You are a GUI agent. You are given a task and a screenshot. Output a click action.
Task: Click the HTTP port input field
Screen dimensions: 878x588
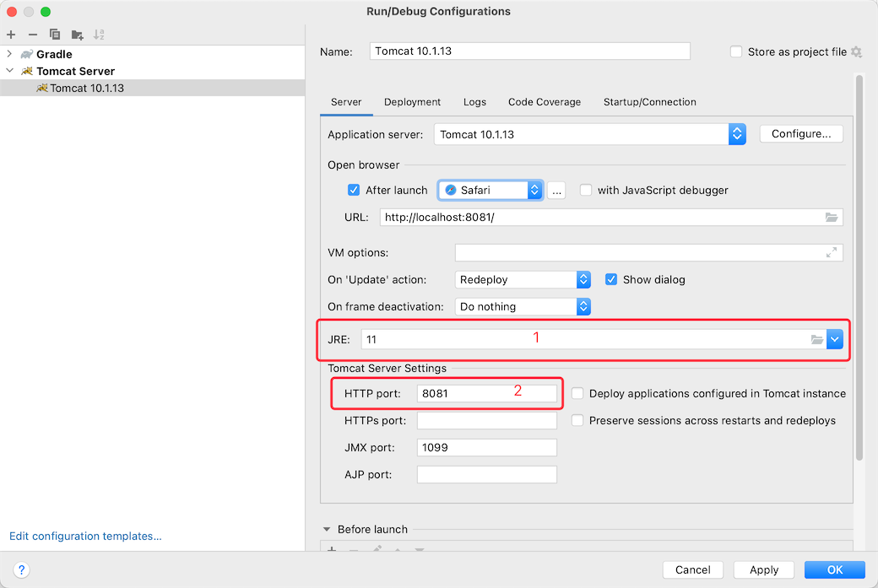pyautogui.click(x=486, y=393)
